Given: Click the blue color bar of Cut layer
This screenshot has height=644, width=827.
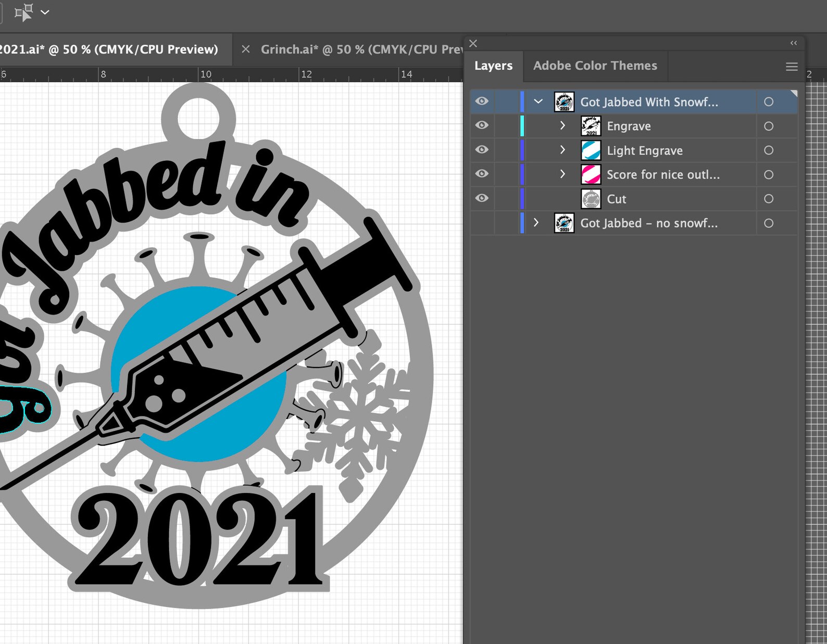Looking at the screenshot, I should coord(522,199).
